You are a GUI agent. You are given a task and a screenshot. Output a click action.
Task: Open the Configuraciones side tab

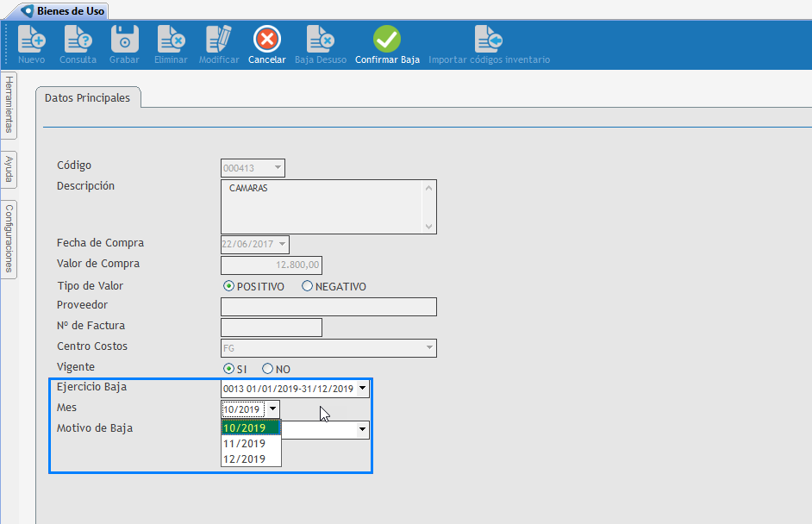pos(9,237)
